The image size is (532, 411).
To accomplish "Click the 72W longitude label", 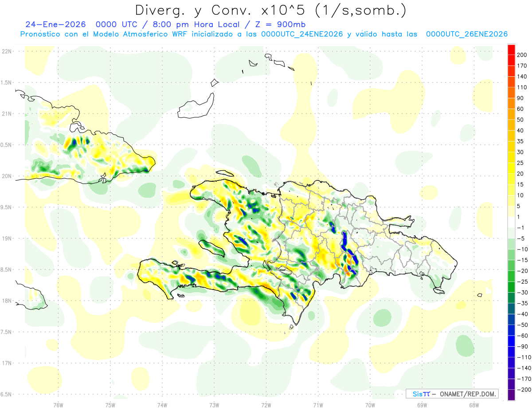I will pos(266,405).
